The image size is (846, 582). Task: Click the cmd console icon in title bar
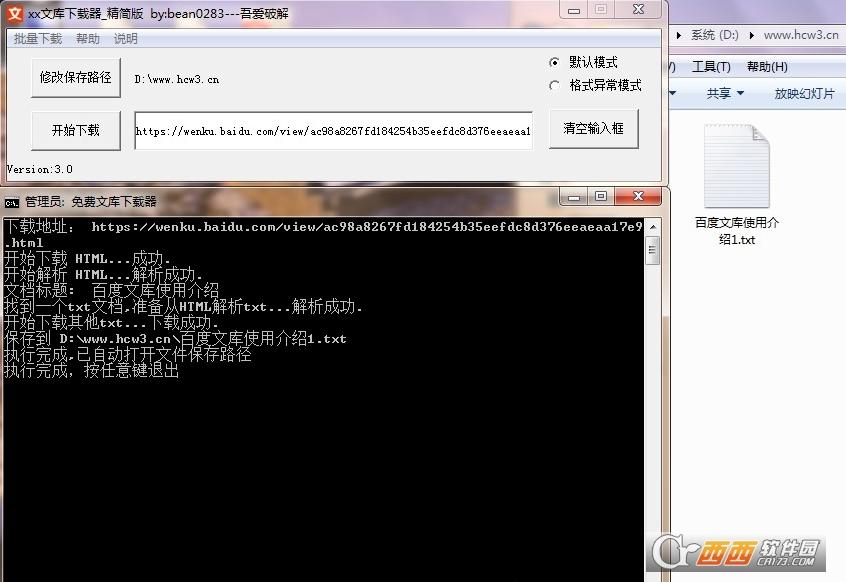(11, 203)
